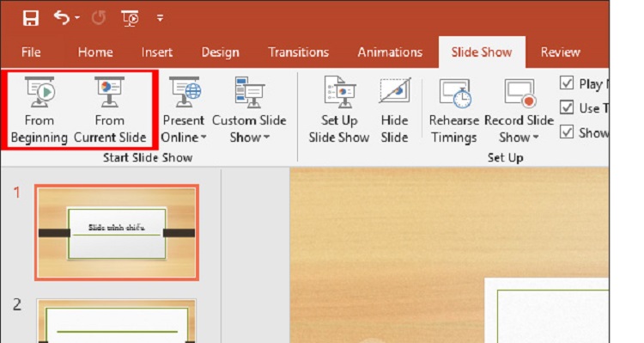Click the Redo icon
The height and width of the screenshot is (343, 644).
point(99,18)
